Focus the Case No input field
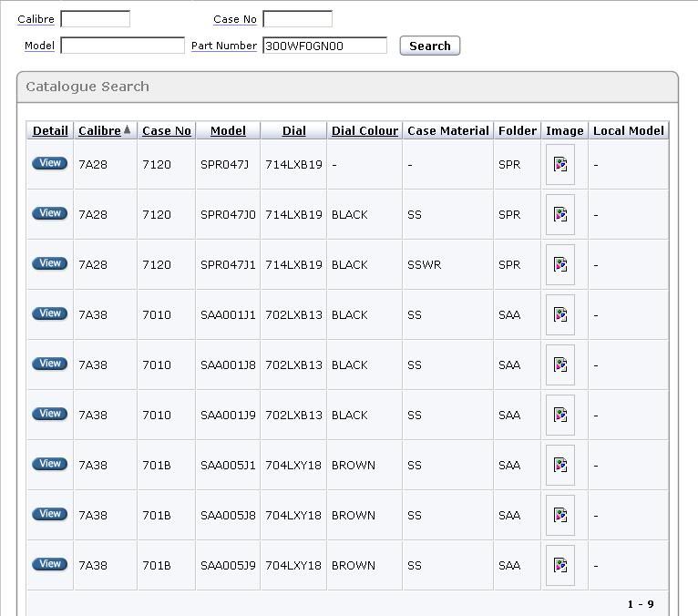Image resolution: width=698 pixels, height=616 pixels. (297, 19)
